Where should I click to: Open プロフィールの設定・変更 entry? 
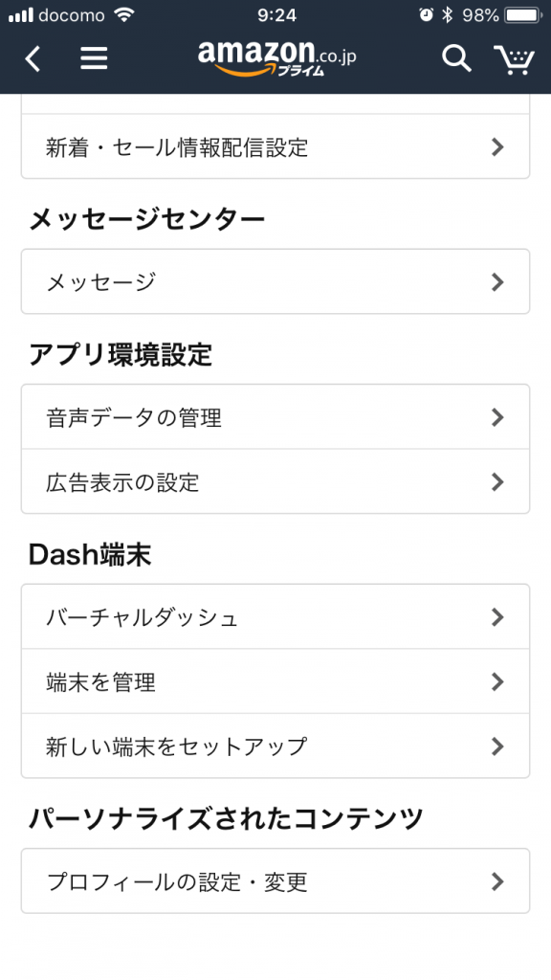click(x=275, y=881)
